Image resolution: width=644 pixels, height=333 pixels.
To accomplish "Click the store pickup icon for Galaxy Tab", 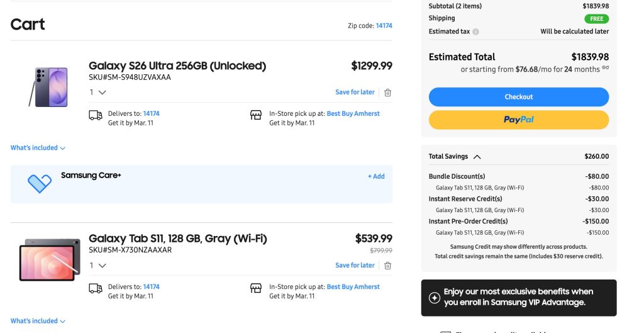I will (256, 288).
